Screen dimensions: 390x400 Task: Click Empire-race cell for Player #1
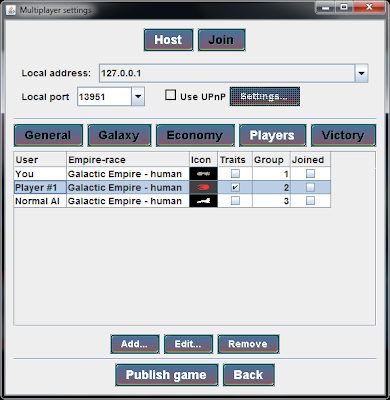pyautogui.click(x=128, y=187)
